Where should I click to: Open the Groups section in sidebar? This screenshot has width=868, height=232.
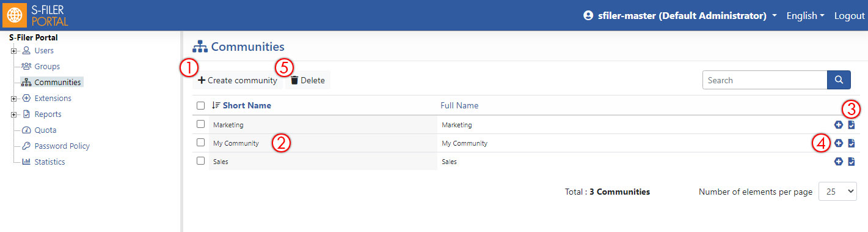tap(46, 66)
